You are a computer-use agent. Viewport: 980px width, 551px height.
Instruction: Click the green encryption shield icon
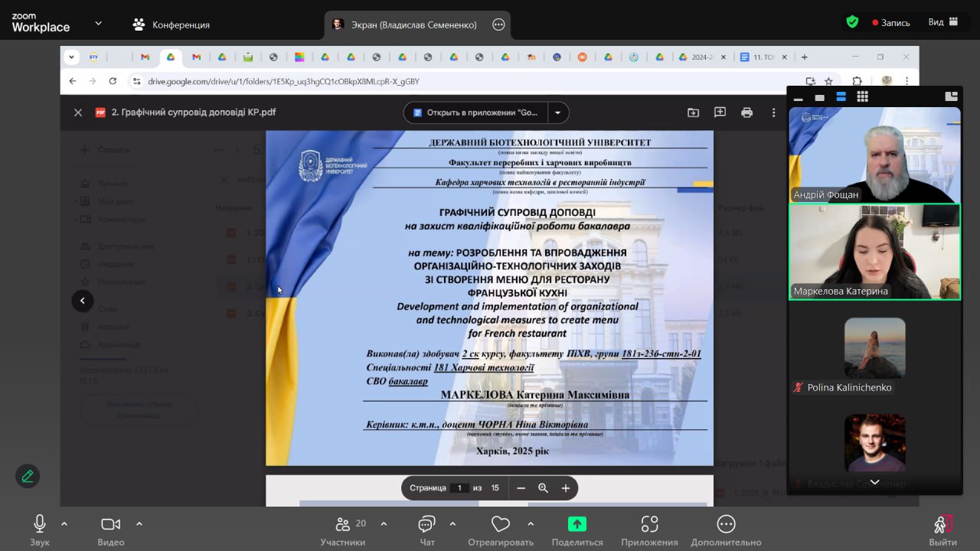pos(852,22)
